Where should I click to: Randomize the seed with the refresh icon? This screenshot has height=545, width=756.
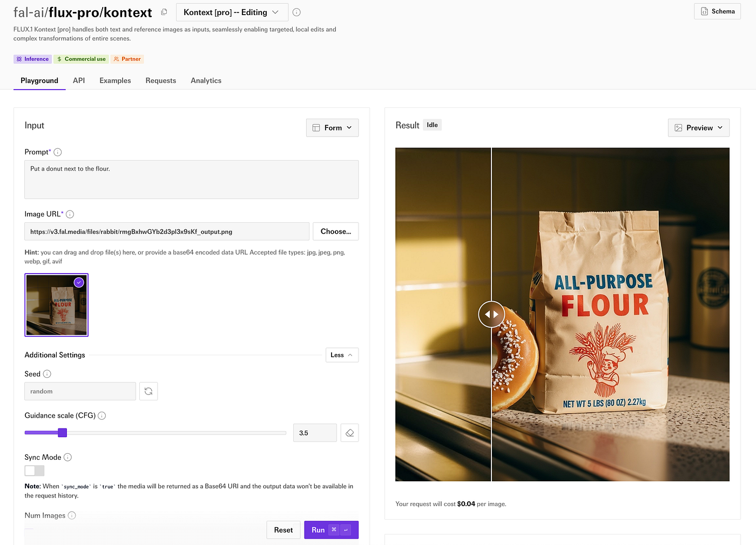click(148, 391)
